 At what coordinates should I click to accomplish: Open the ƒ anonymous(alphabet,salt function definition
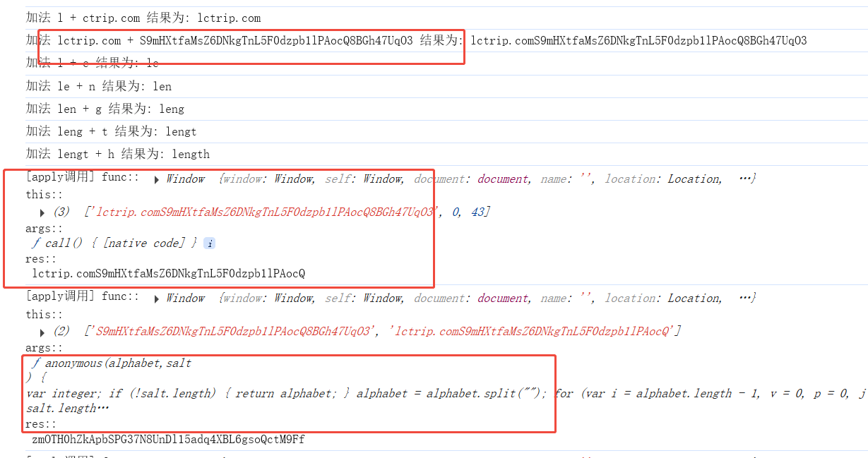pos(112,363)
